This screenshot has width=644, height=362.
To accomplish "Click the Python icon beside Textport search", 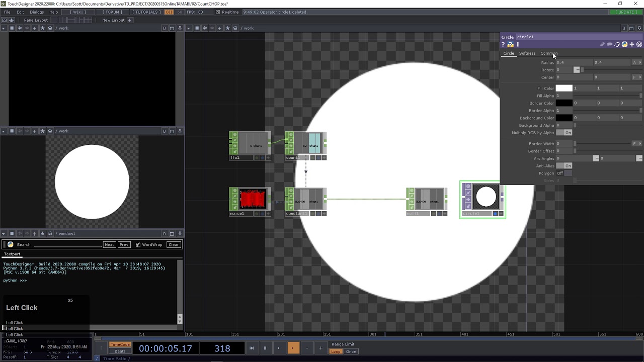I will click(10, 245).
